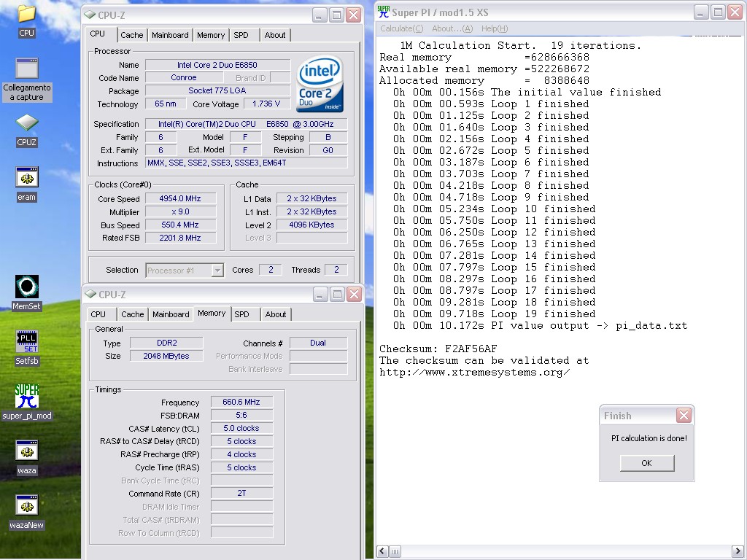Click the Technology 65 nm field
This screenshot has width=747, height=560.
(x=166, y=104)
